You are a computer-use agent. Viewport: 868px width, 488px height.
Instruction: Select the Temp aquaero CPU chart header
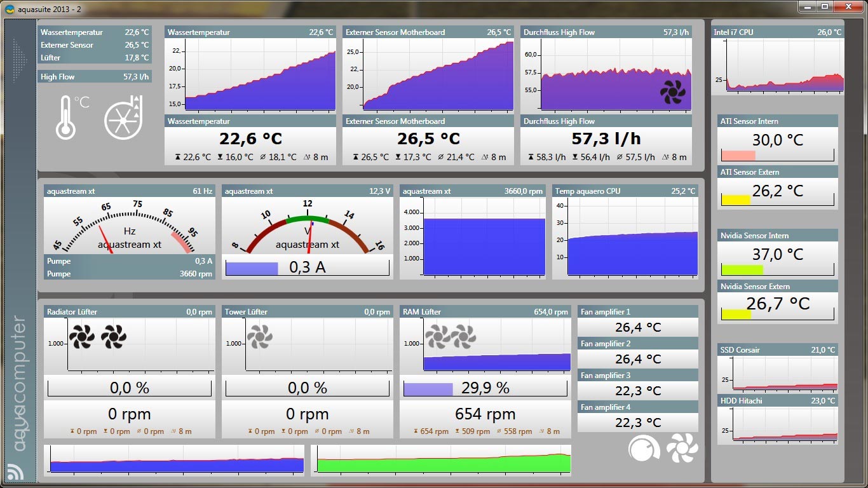pyautogui.click(x=625, y=191)
